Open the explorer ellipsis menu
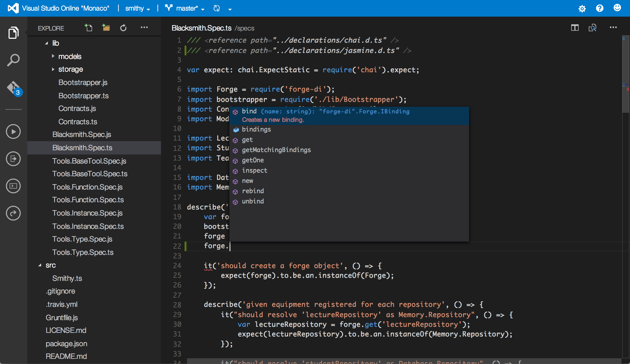Viewport: 630px width, 364px height. (144, 28)
